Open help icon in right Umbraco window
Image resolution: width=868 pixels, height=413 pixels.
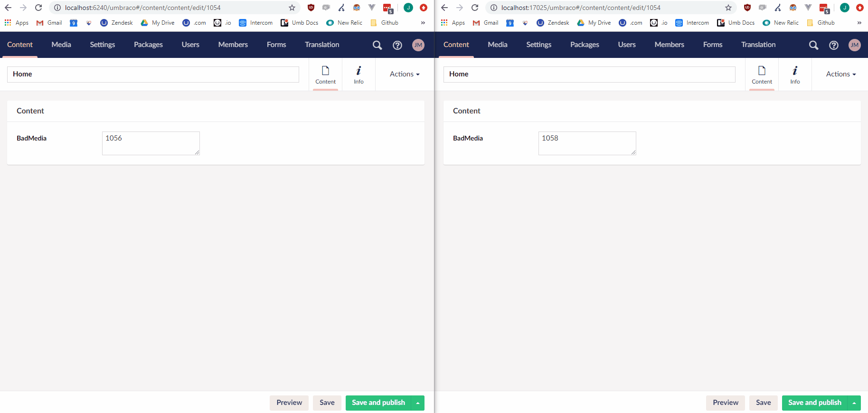pyautogui.click(x=834, y=45)
